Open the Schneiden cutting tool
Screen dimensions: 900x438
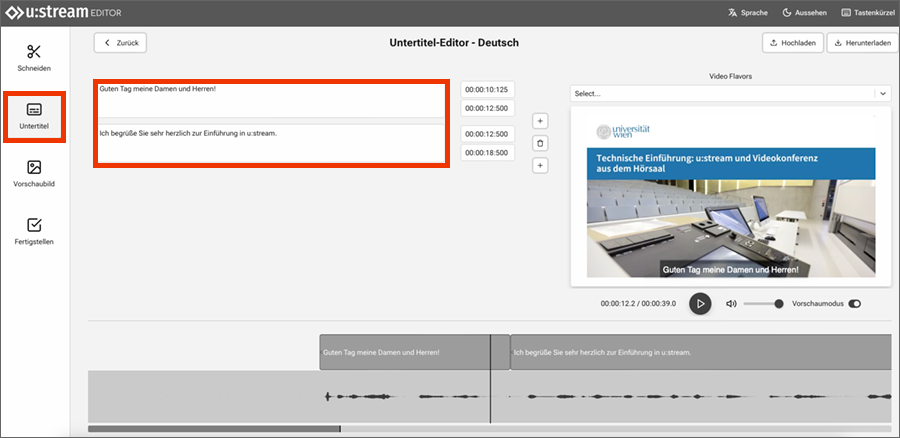(x=34, y=58)
